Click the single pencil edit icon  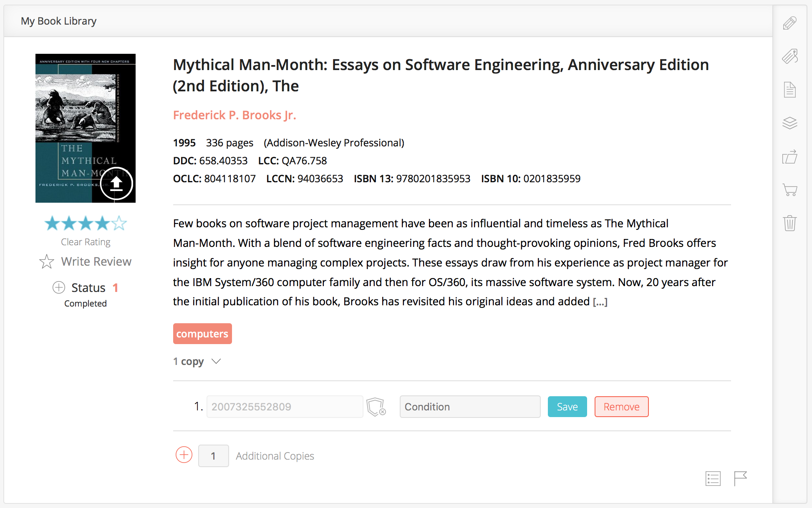tap(789, 23)
